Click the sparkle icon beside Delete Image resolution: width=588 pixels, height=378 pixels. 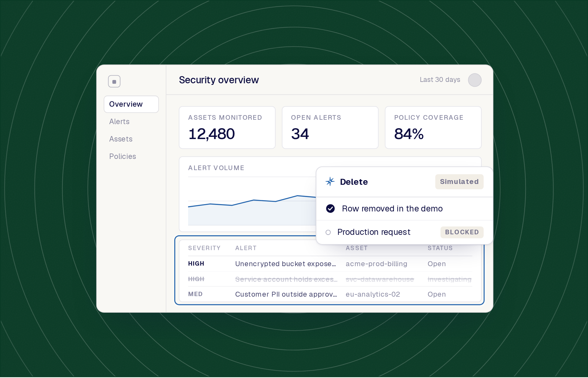click(330, 182)
